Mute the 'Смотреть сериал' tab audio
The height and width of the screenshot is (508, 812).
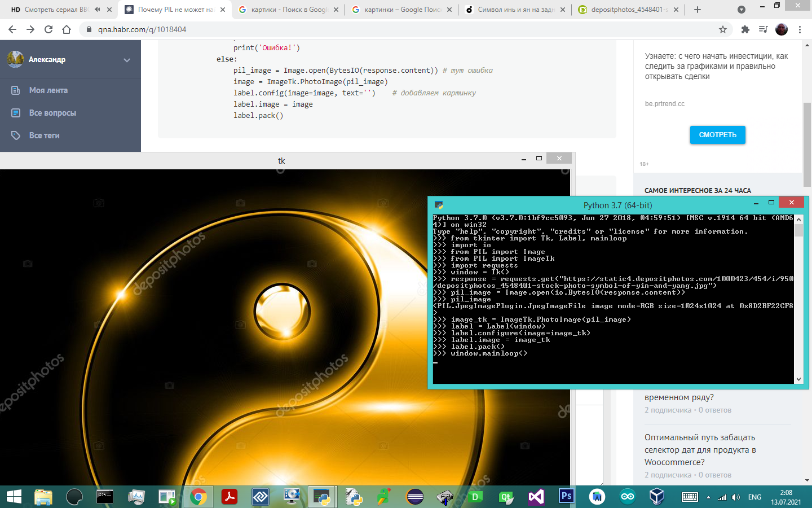(x=98, y=10)
